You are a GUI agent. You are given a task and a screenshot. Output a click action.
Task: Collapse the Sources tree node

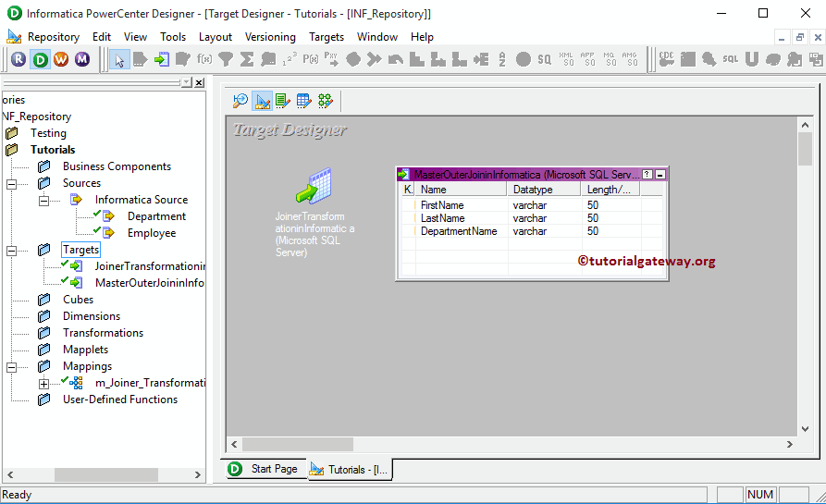[11, 184]
